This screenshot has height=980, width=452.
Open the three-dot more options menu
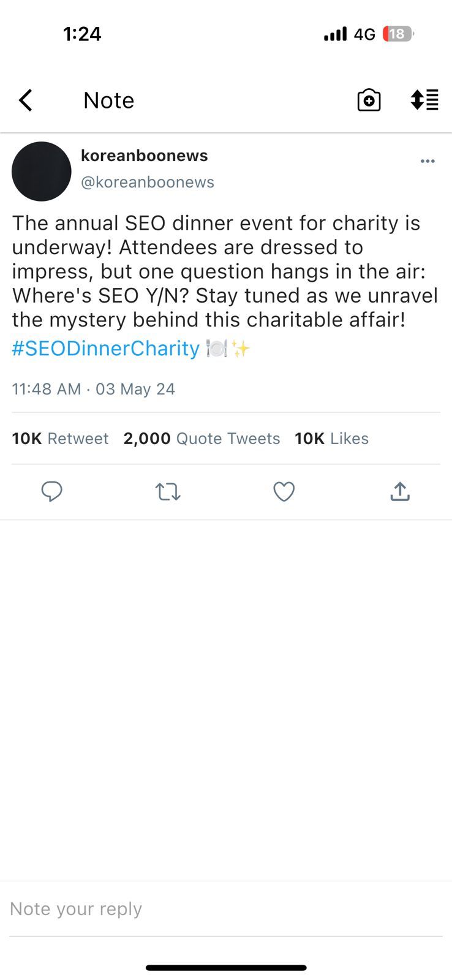point(428,161)
